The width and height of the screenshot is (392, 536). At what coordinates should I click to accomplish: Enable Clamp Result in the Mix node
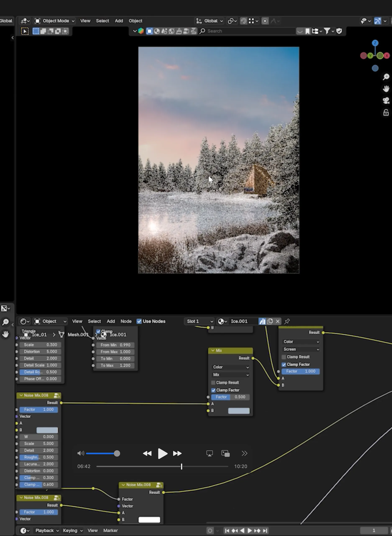[213, 382]
